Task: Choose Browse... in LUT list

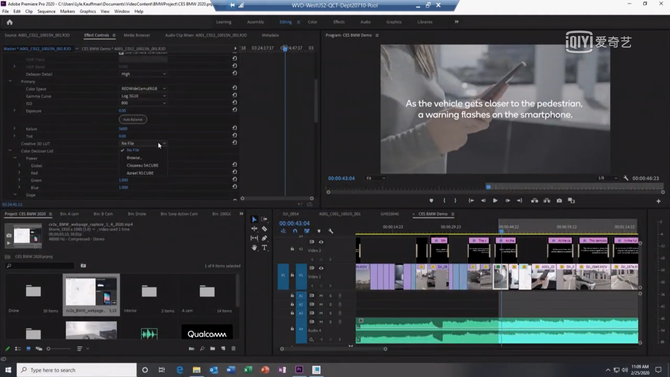Action: (134, 158)
